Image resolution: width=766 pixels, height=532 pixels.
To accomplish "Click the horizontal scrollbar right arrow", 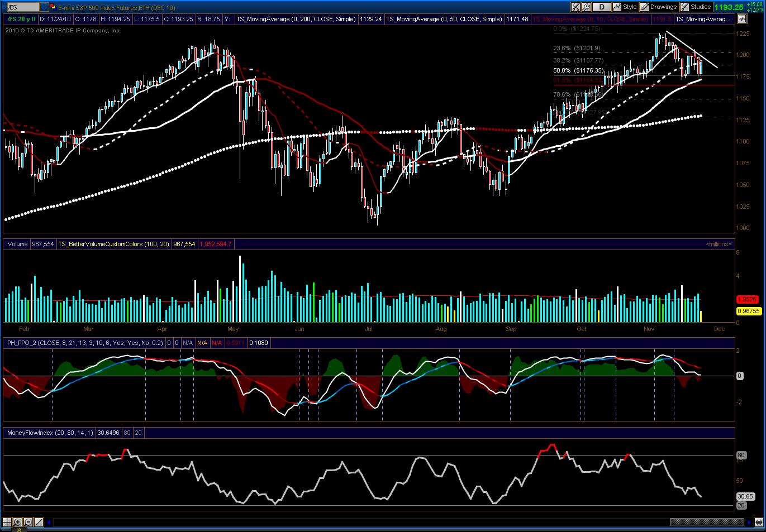I will [749, 523].
